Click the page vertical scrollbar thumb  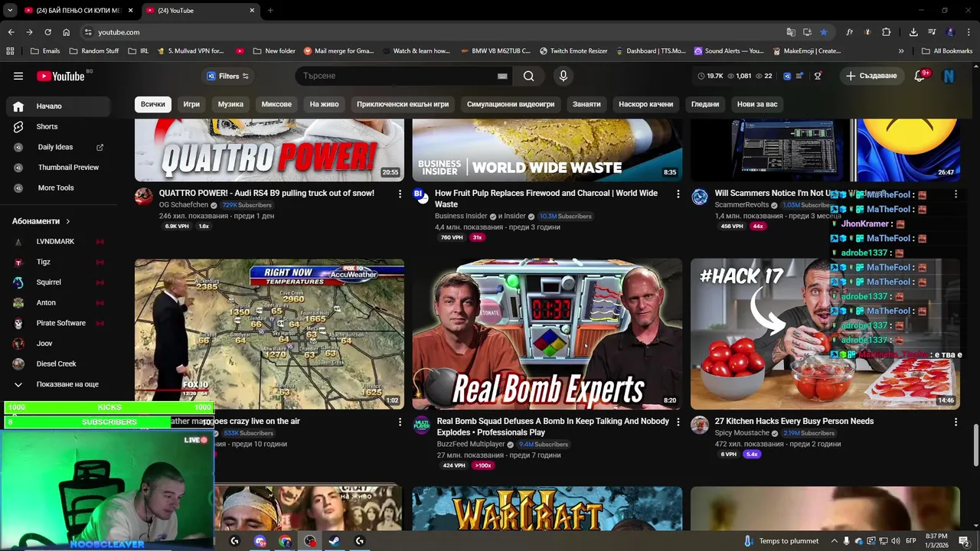click(975, 444)
